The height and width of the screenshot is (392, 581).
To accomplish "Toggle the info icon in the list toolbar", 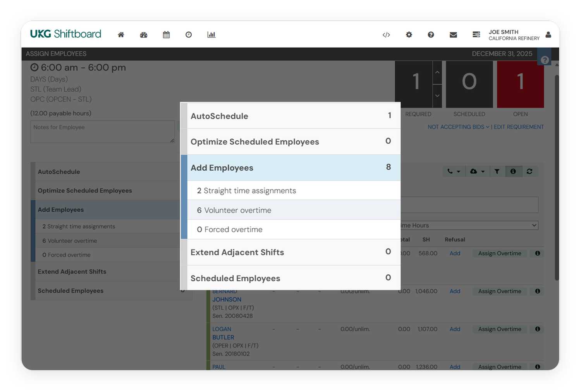I will pos(513,171).
